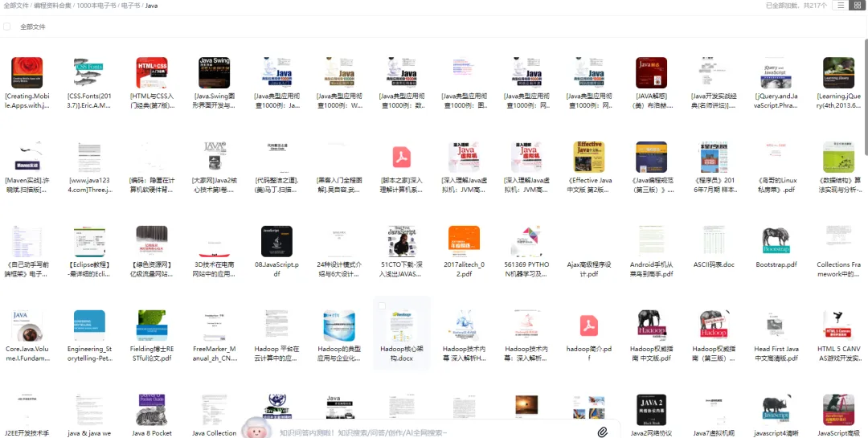Focus the AI knowledge search input
The height and width of the screenshot is (438, 868).
432,432
